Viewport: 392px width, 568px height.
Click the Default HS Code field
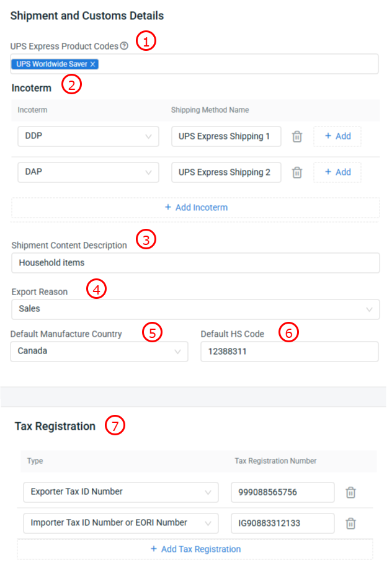289,351
